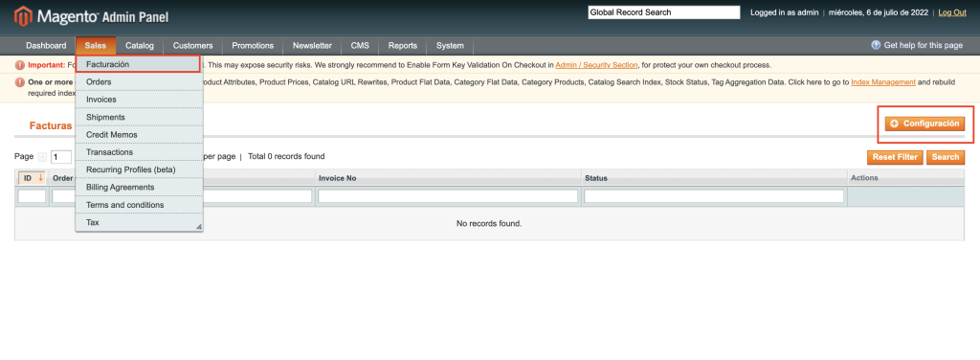
Task: Open the Admin / Security Section link
Action: (596, 65)
